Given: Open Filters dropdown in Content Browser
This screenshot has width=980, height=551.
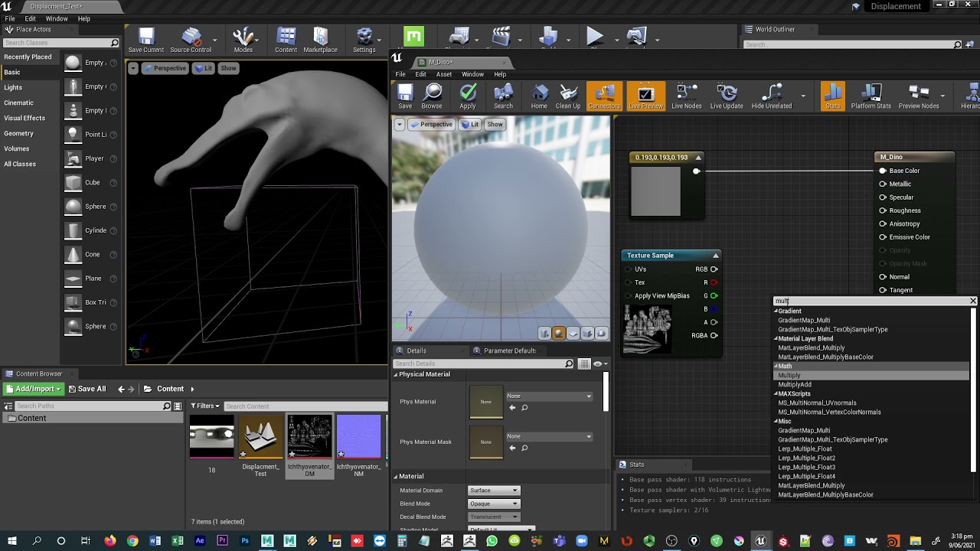Looking at the screenshot, I should (204, 406).
